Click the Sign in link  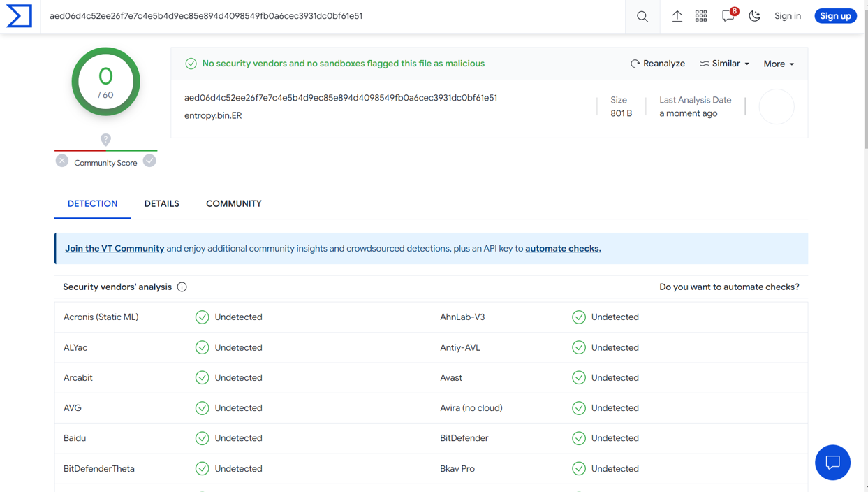(x=788, y=16)
